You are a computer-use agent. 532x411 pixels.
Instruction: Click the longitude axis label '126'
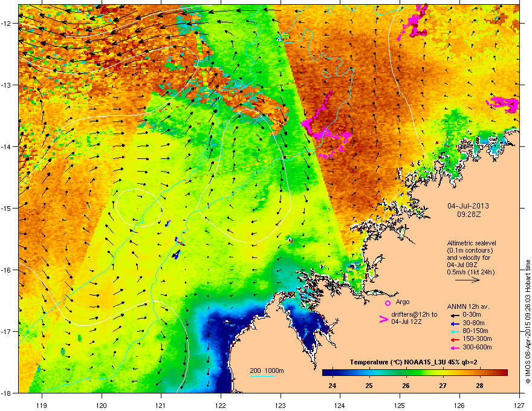tap(459, 405)
